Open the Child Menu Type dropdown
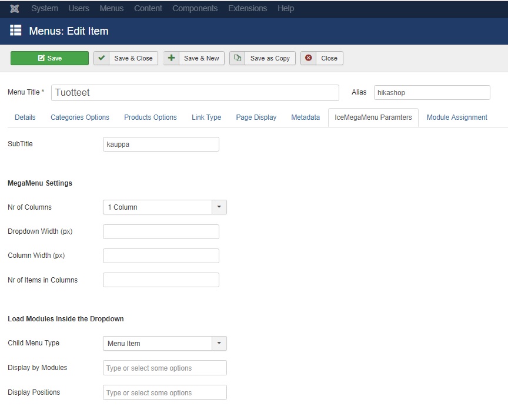This screenshot has width=508, height=420. (165, 343)
